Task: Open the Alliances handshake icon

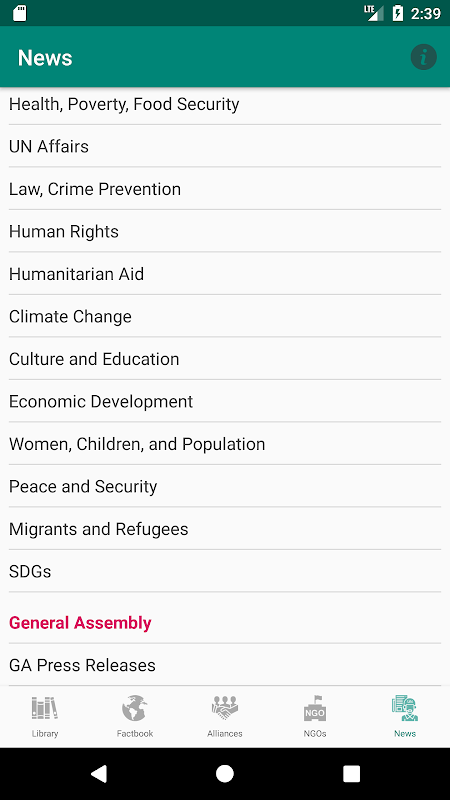Action: (225, 708)
